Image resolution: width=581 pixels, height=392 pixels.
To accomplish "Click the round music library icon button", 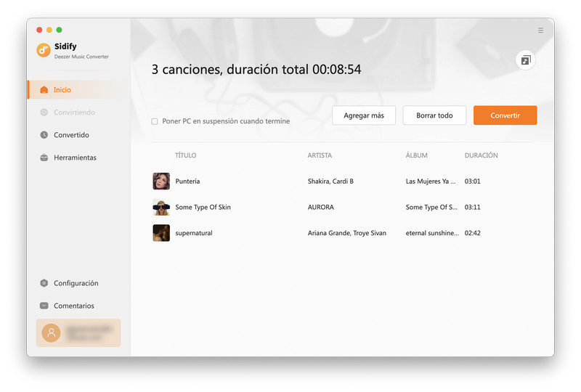I will pyautogui.click(x=525, y=60).
